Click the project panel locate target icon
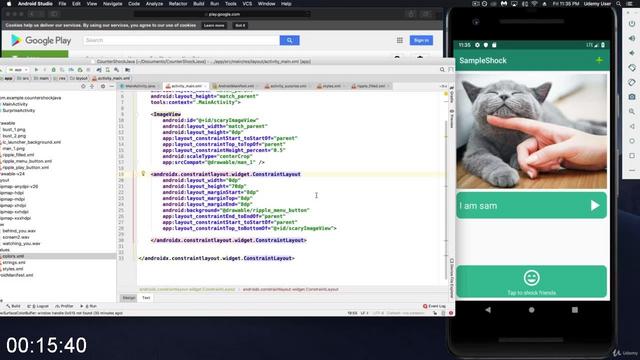 83,86
